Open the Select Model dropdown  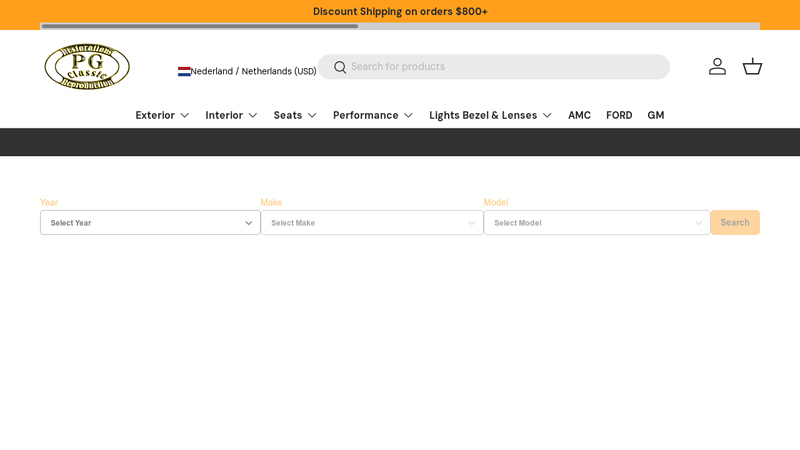pyautogui.click(x=597, y=223)
